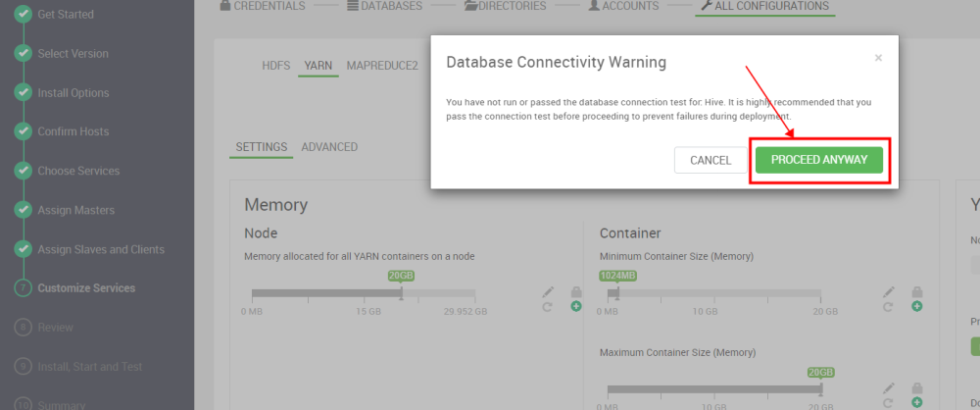Click CANCEL in the warning dialog

point(710,160)
